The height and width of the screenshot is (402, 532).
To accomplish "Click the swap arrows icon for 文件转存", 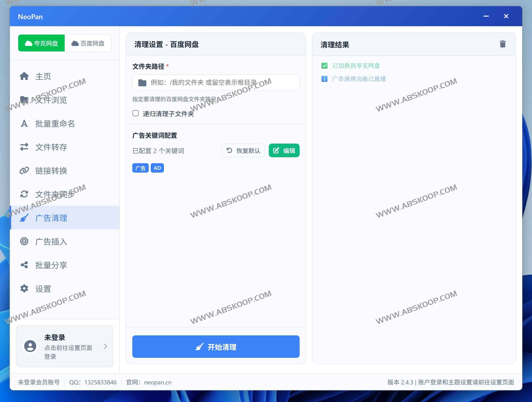I will coord(24,147).
